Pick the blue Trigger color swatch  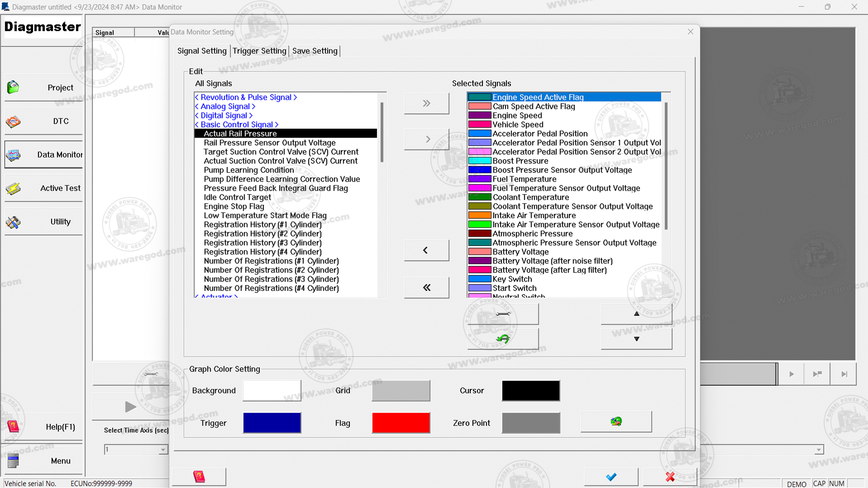click(272, 423)
